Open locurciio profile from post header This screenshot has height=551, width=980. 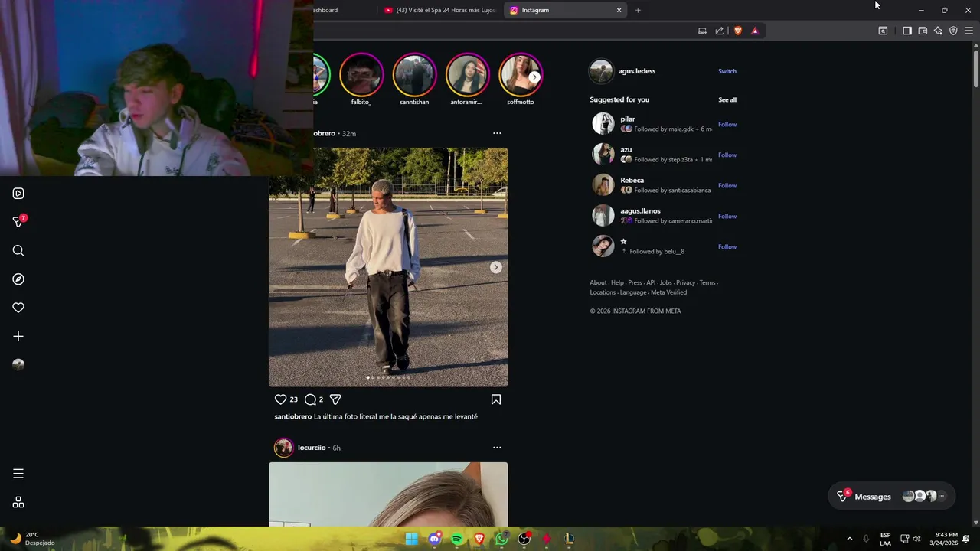point(312,448)
